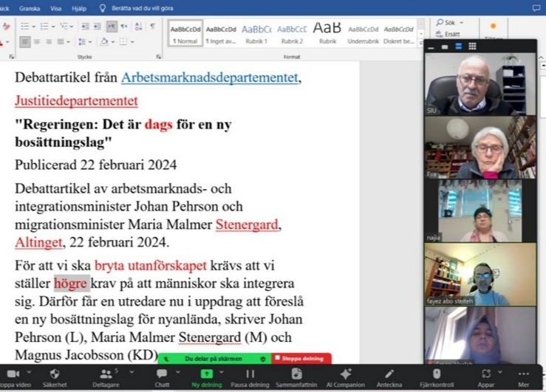Expand the borders dropdown arrow
This screenshot has height=392, width=546.
tap(132, 42)
